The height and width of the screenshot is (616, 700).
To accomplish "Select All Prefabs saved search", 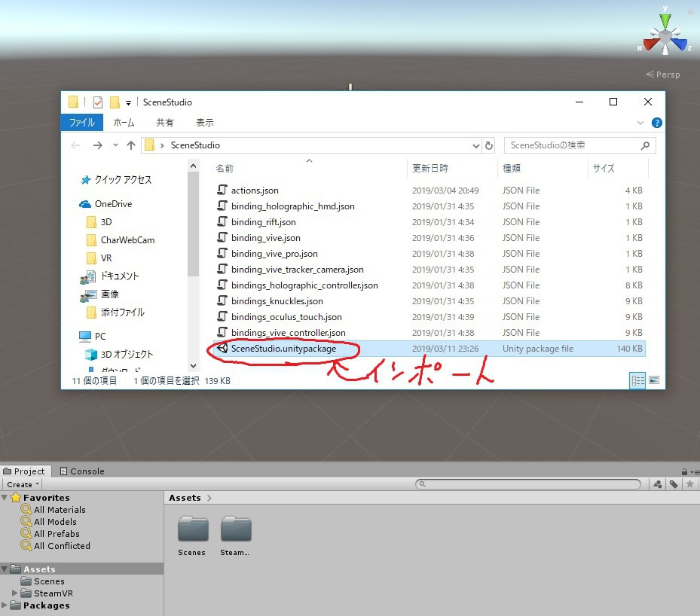I will pyautogui.click(x=57, y=533).
